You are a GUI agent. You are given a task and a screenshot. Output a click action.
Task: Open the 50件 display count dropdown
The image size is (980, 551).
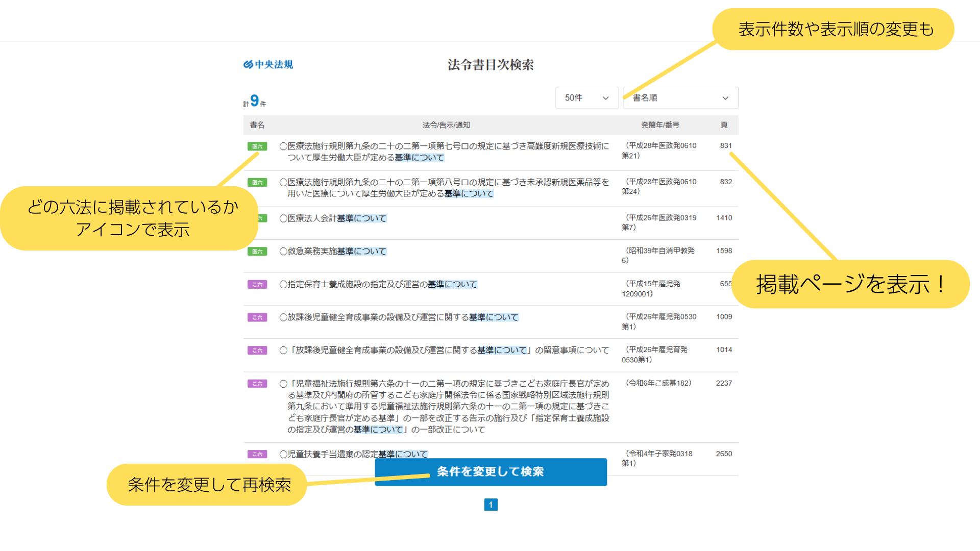pos(586,98)
